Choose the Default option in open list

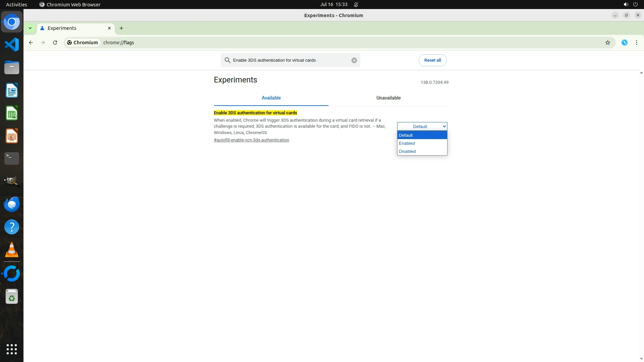coord(406,135)
